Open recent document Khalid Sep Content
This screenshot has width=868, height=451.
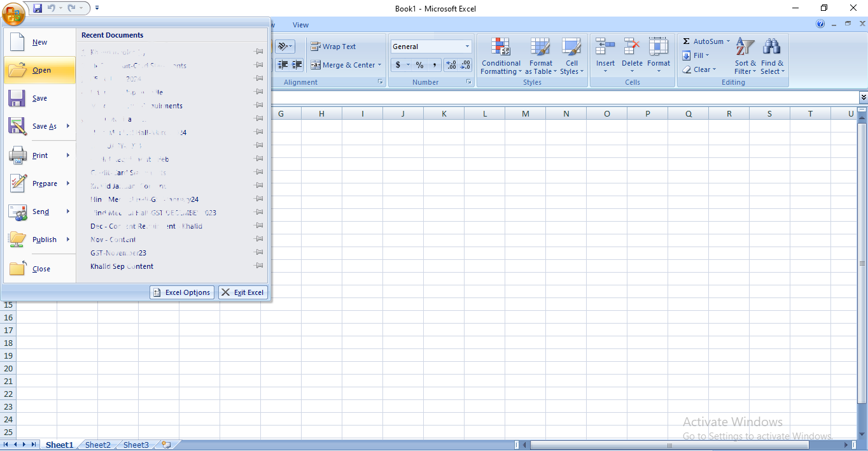(122, 266)
